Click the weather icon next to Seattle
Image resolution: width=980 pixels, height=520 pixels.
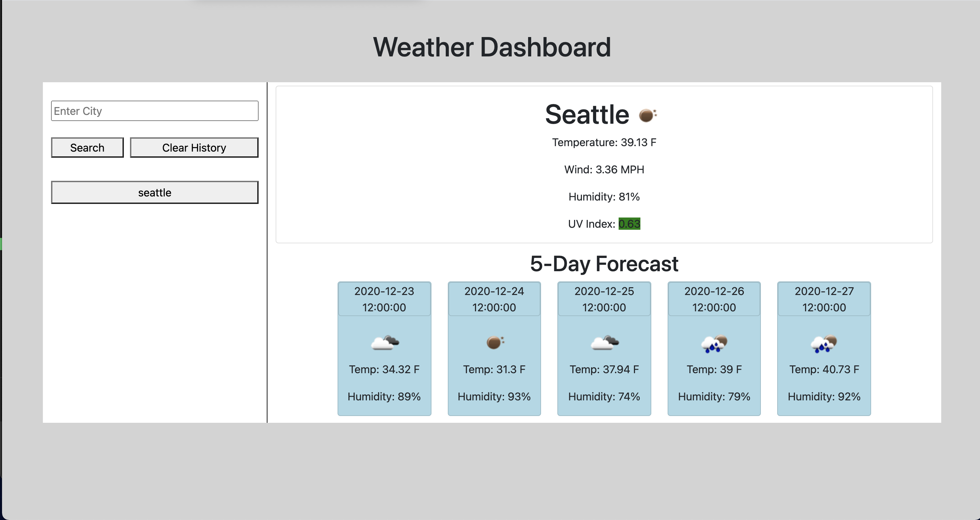(648, 115)
